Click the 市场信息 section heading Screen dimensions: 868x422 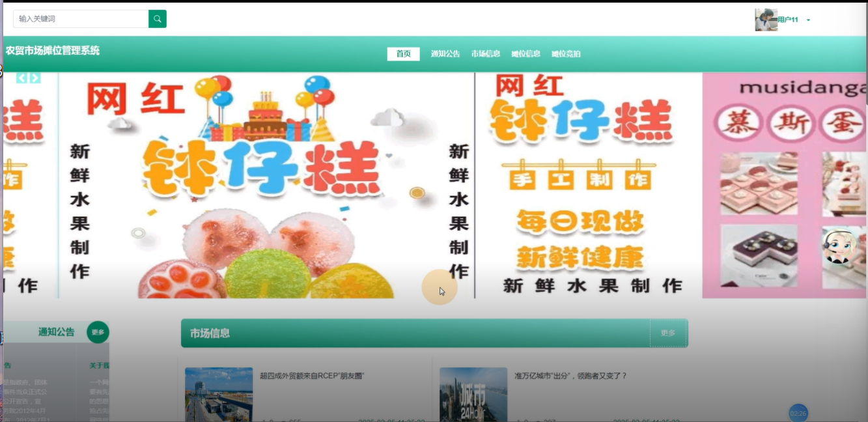coord(210,333)
